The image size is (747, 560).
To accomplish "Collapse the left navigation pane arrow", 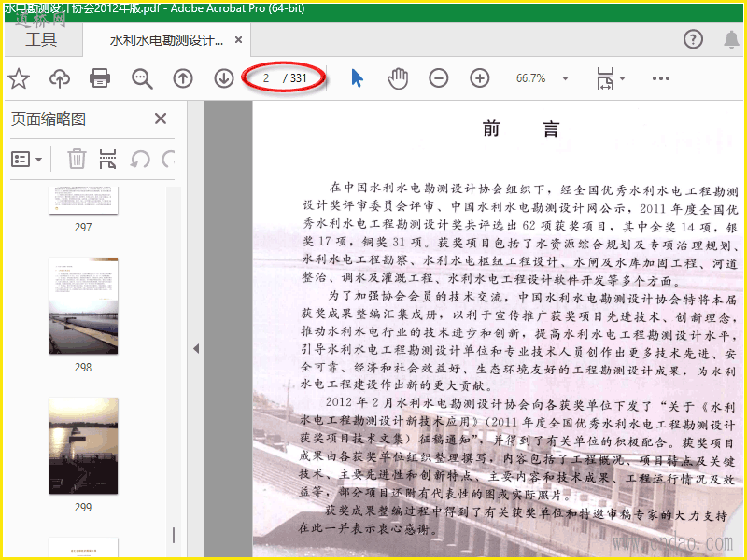I will (196, 348).
